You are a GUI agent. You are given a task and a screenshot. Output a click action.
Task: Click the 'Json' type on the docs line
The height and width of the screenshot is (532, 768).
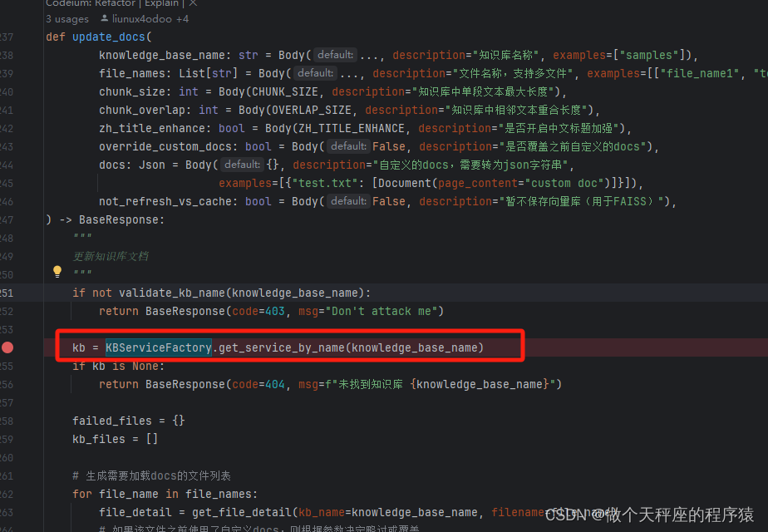152,165
